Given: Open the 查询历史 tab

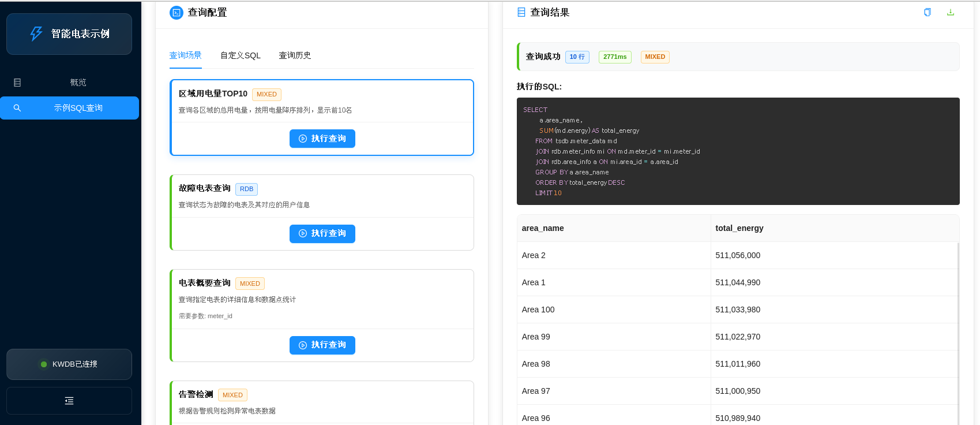Looking at the screenshot, I should click(x=295, y=55).
